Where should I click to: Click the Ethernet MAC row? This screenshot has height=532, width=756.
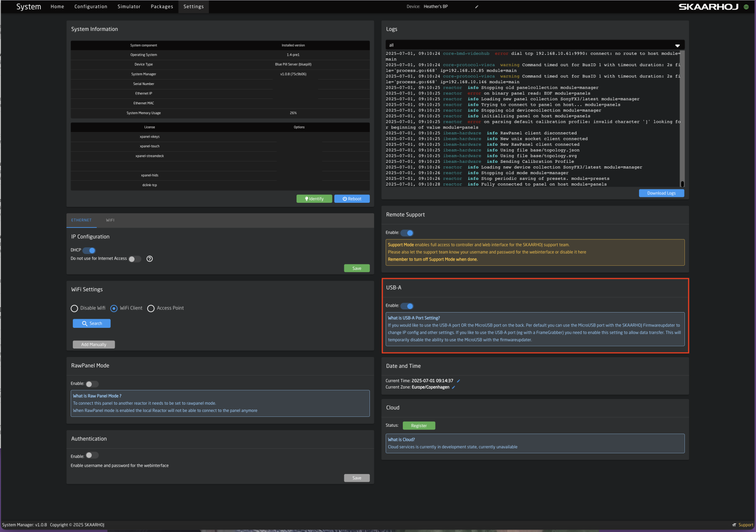[220, 103]
